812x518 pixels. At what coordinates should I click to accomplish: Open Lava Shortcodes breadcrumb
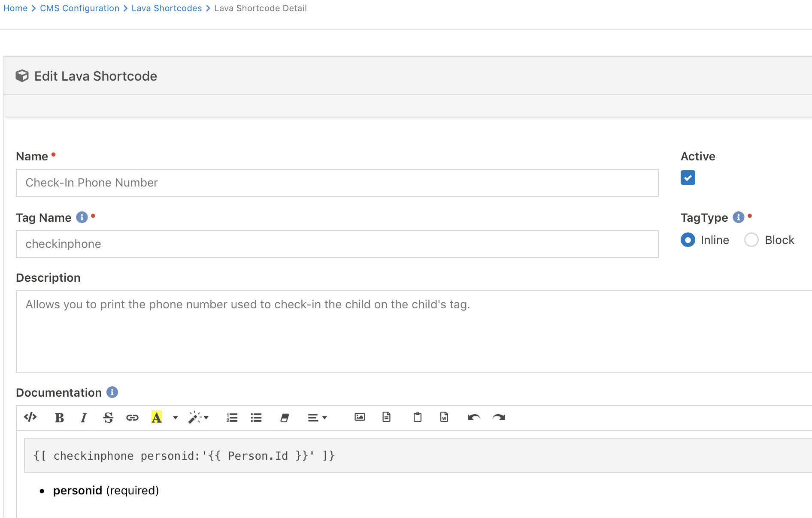click(167, 8)
